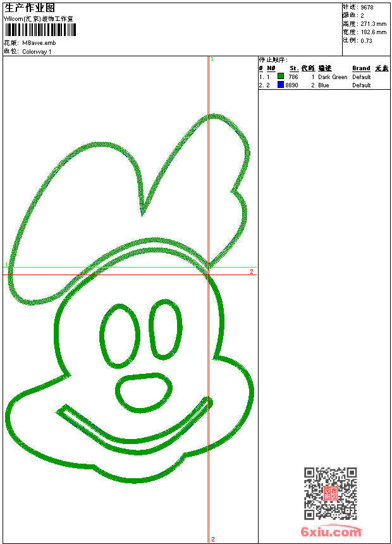The image size is (392, 544).
Task: Click the scale value 0.73
Action: pyautogui.click(x=366, y=40)
